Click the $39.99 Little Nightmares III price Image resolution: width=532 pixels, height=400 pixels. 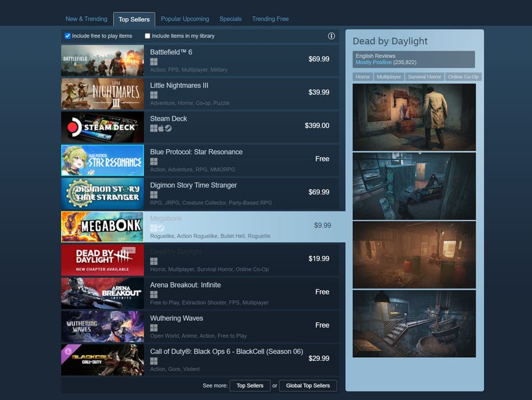319,92
